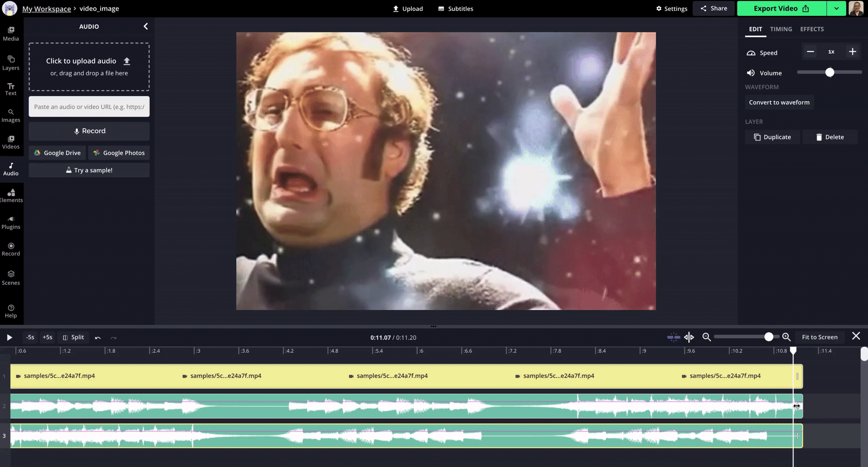Image resolution: width=868 pixels, height=467 pixels.
Task: Click the Volume slider handle
Action: (x=830, y=72)
